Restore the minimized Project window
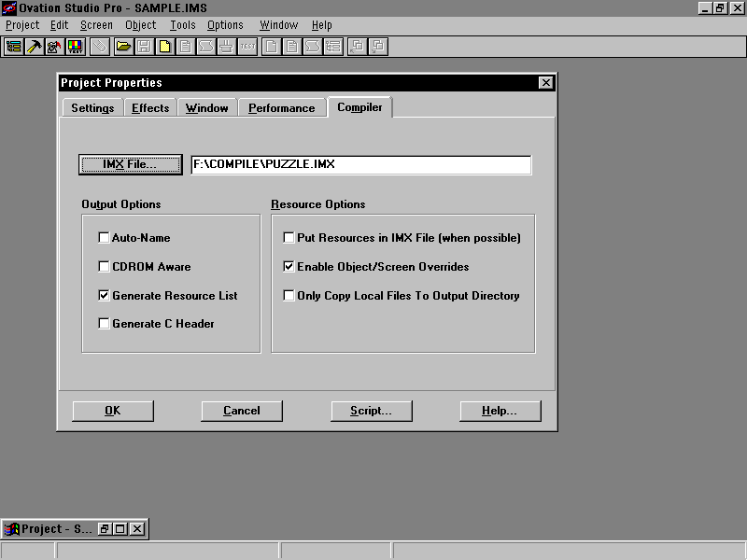Viewport: 747px width, 560px height. click(105, 528)
